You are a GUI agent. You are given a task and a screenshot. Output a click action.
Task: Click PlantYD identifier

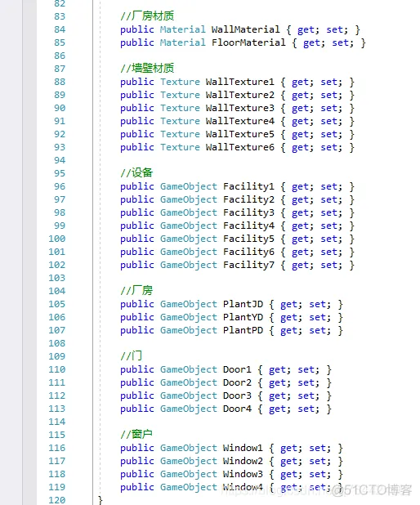coord(243,317)
